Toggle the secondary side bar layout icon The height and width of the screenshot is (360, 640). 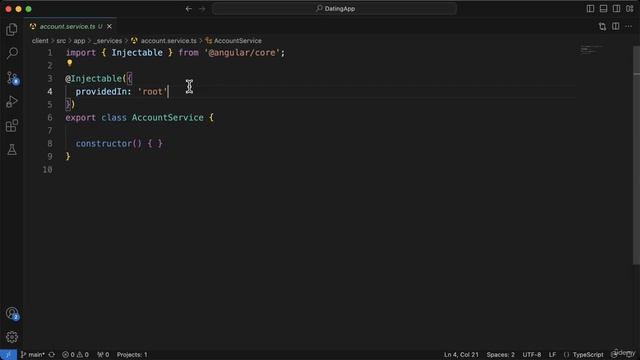[616, 9]
